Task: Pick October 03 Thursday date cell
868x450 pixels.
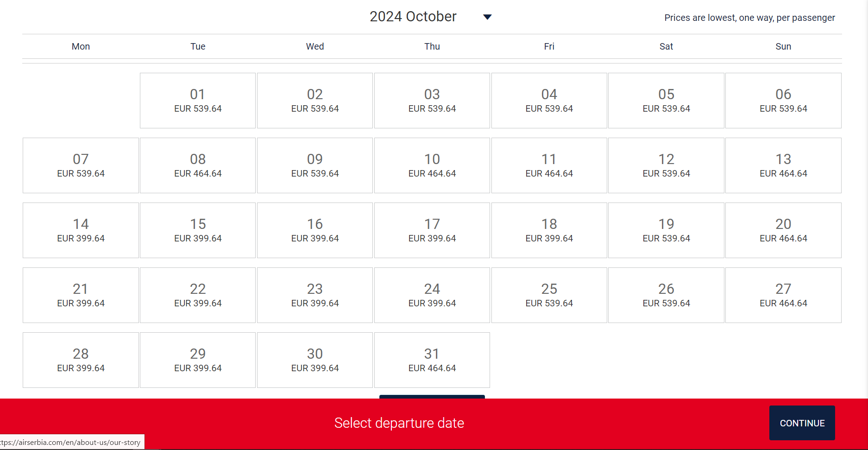Action: pos(432,101)
